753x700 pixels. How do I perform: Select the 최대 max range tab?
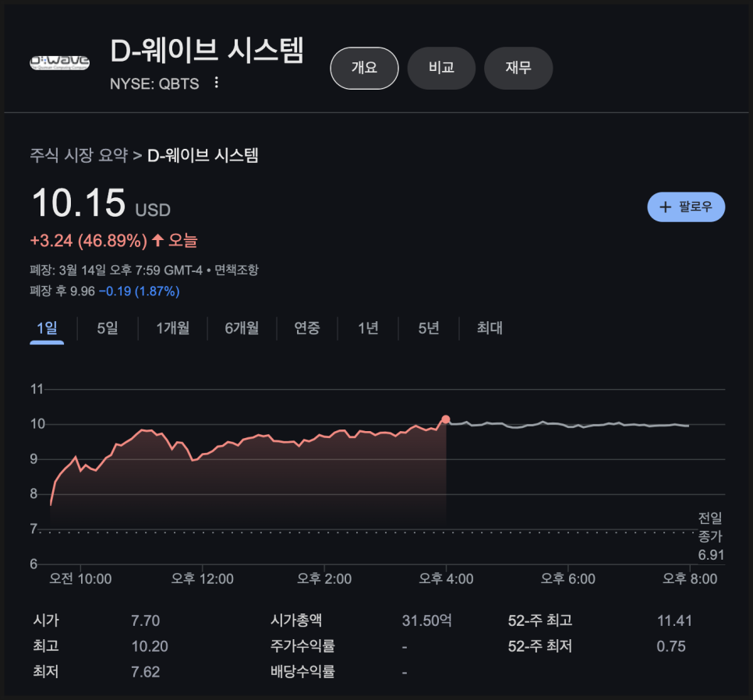pos(490,328)
